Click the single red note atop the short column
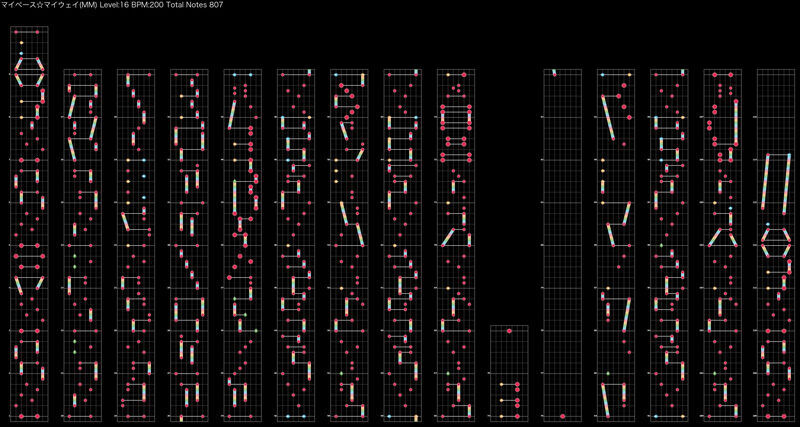The width and height of the screenshot is (800, 427). coord(509,331)
